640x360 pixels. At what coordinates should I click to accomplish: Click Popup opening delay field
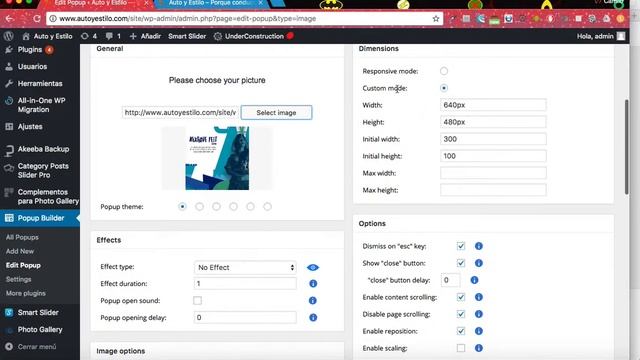click(245, 318)
